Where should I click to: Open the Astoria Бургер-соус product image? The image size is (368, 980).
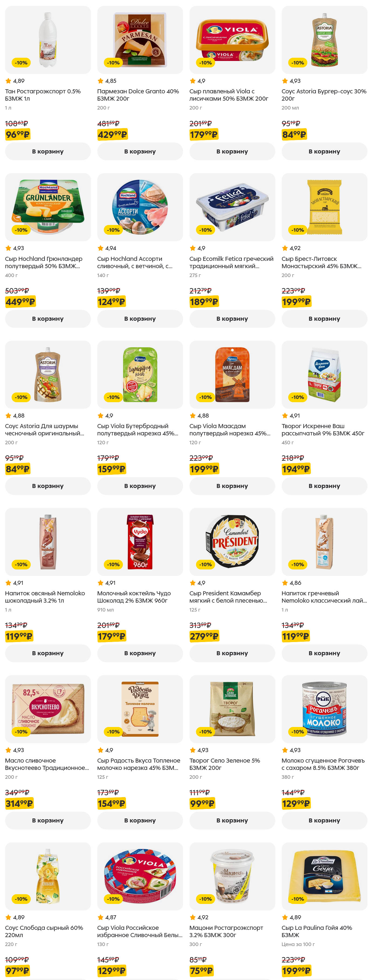tap(324, 40)
